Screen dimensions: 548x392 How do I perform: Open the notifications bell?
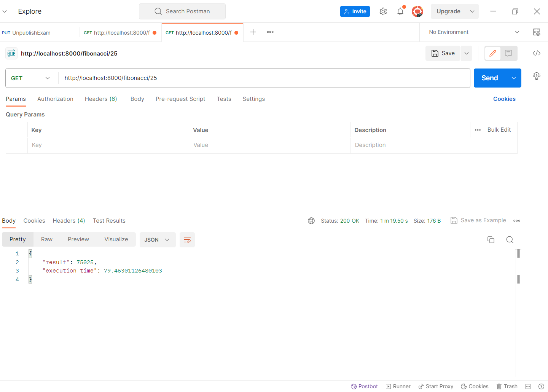[x=400, y=11]
